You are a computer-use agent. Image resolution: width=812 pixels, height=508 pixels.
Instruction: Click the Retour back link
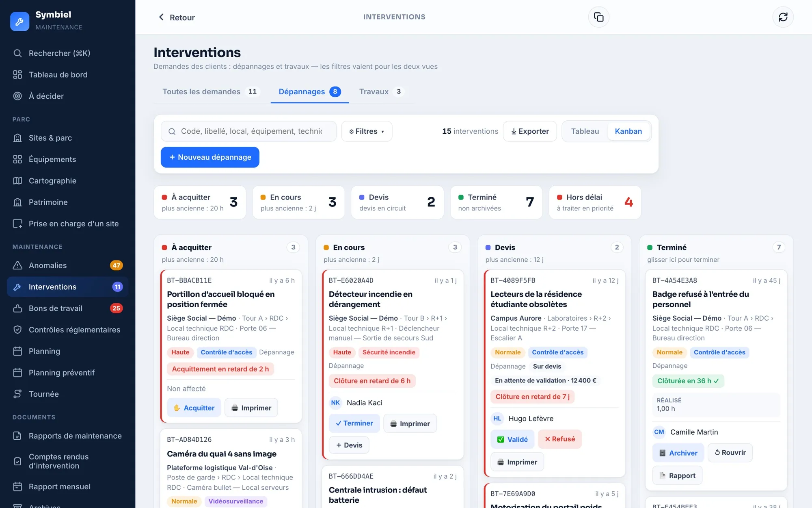[x=176, y=17]
